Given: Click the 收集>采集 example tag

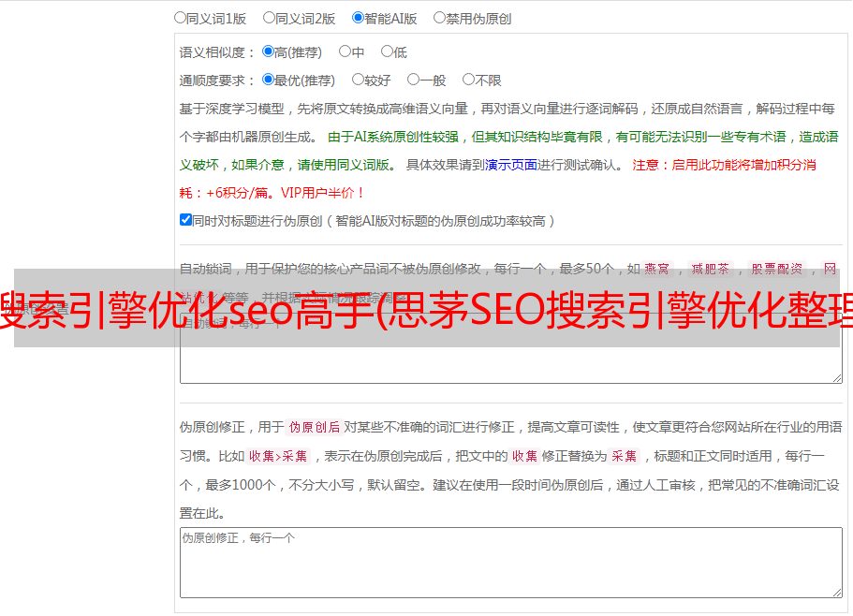Looking at the screenshot, I should pyautogui.click(x=278, y=456).
